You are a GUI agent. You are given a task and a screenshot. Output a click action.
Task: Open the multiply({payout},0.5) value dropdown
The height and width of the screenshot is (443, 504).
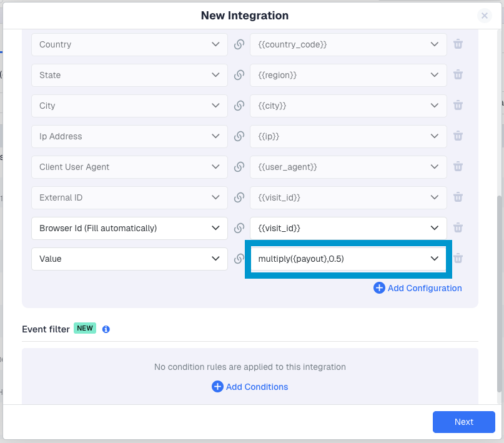click(x=348, y=259)
